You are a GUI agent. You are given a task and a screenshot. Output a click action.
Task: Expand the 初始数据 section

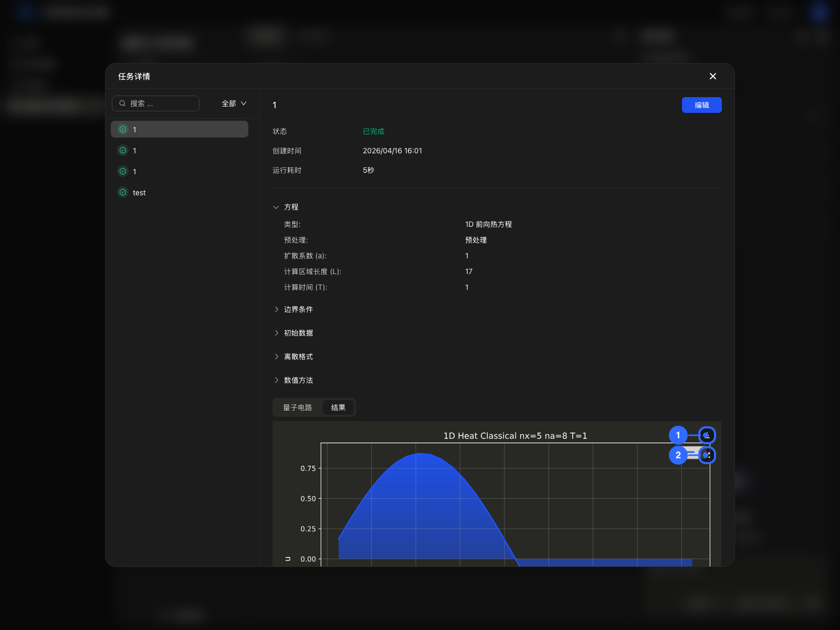coord(276,333)
